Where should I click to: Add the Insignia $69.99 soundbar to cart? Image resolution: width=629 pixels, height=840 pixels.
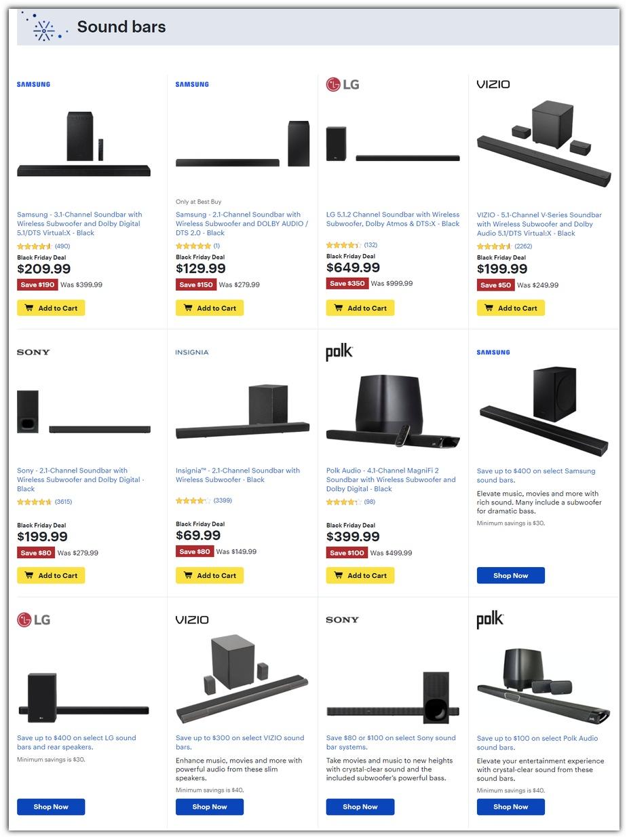210,576
